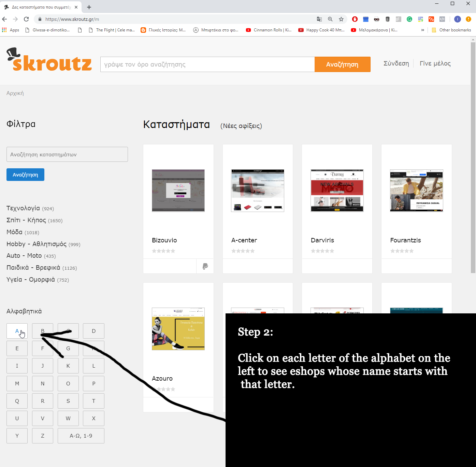Click the Darviris shop name
Image resolution: width=476 pixels, height=467 pixels.
coord(322,240)
